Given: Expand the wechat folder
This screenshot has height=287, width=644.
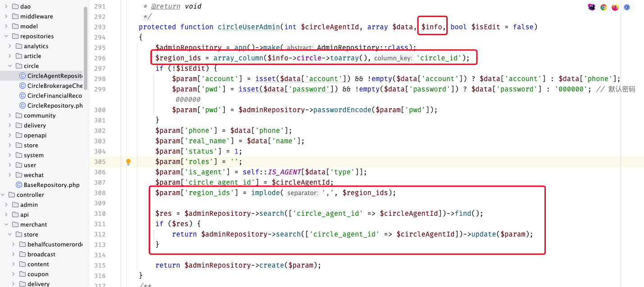Looking at the screenshot, I should (x=10, y=175).
